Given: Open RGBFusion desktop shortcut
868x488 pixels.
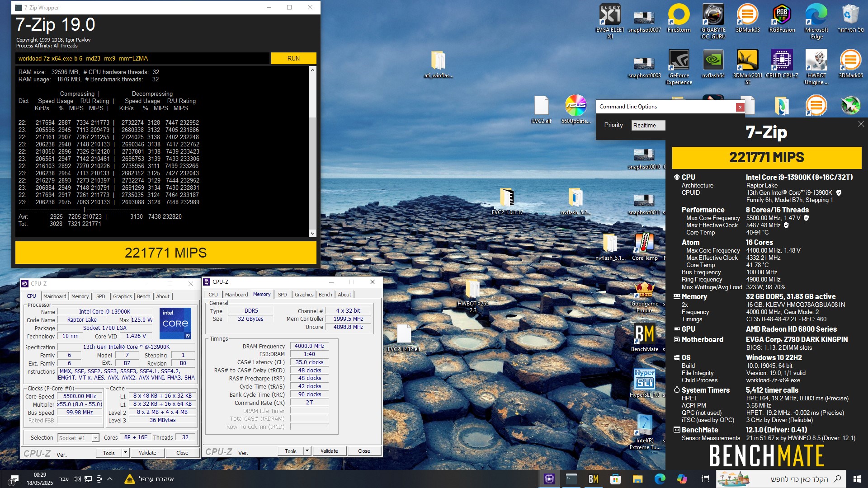Looking at the screenshot, I should [782, 18].
